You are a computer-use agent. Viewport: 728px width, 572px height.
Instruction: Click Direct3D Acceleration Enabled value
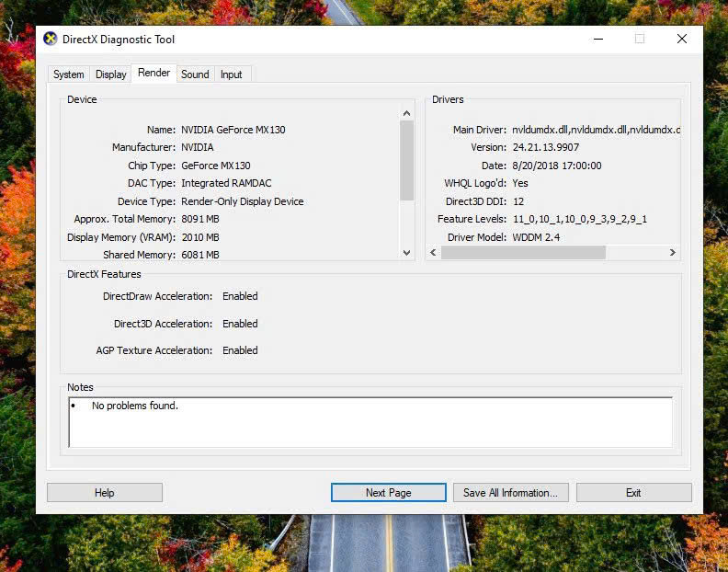[240, 324]
